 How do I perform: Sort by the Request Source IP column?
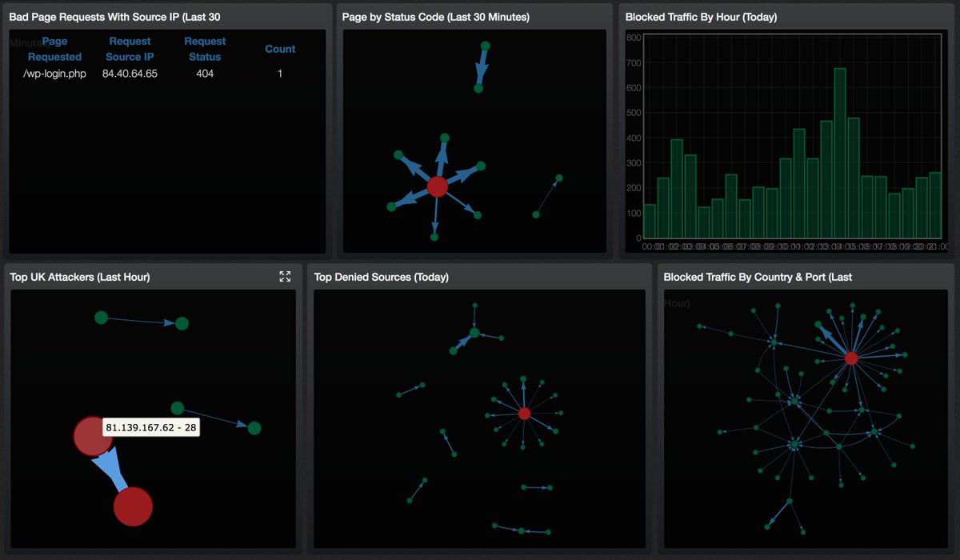(130, 49)
